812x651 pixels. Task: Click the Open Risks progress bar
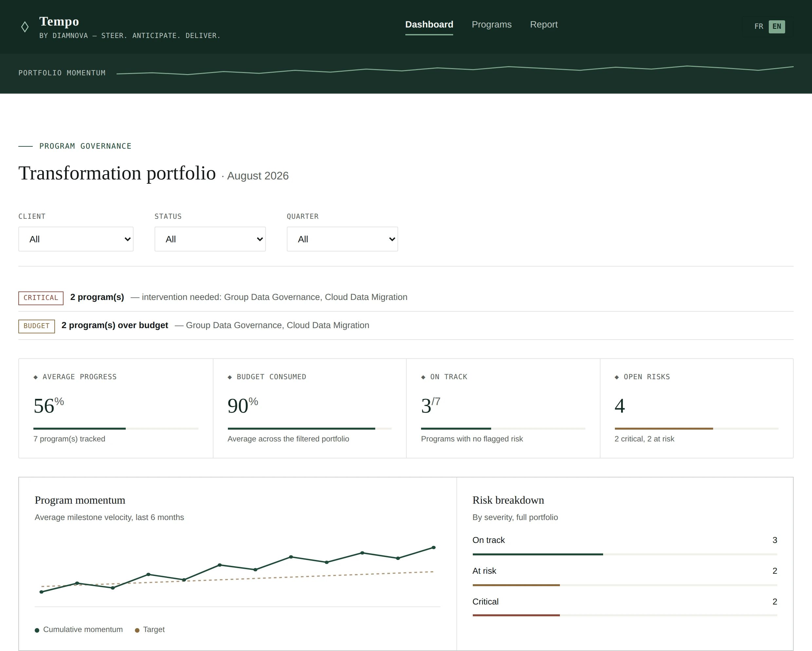pyautogui.click(x=696, y=428)
